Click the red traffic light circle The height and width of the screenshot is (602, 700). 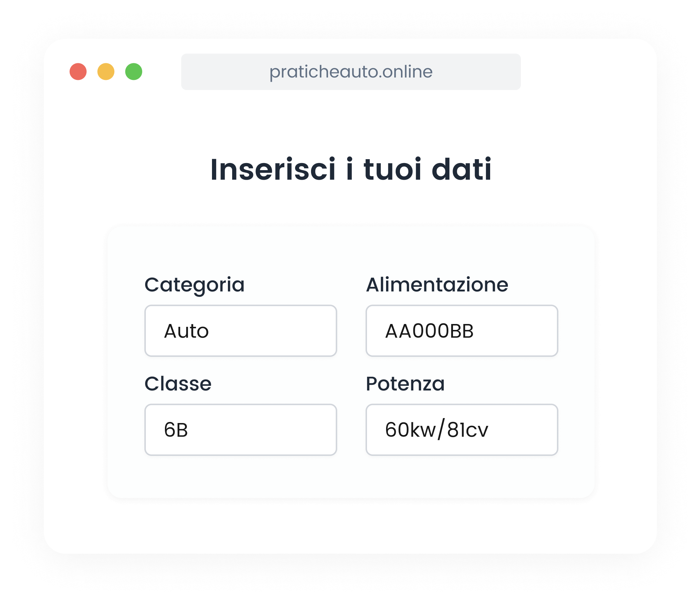coord(79,72)
